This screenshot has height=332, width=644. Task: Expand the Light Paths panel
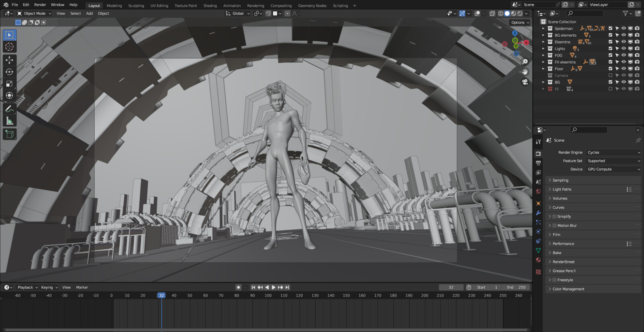pyautogui.click(x=593, y=189)
